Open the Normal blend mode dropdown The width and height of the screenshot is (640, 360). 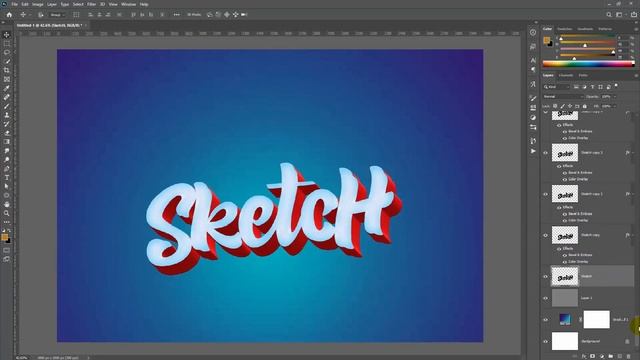pos(563,97)
